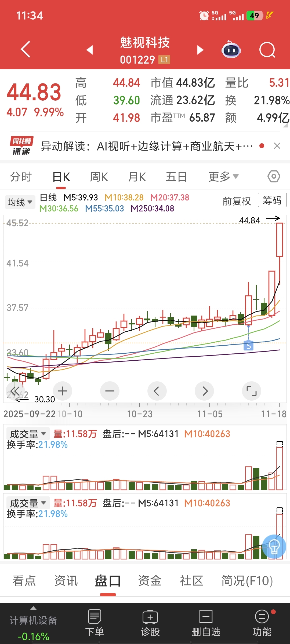290x644 pixels.
Task: Tap M250:34.08 moving average label
Action: coord(153,208)
